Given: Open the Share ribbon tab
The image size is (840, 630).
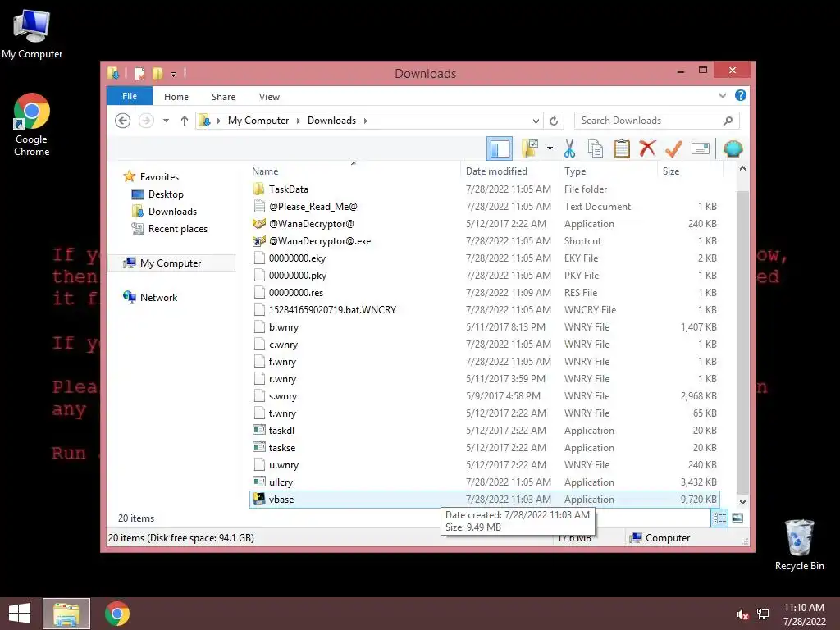Looking at the screenshot, I should point(223,97).
